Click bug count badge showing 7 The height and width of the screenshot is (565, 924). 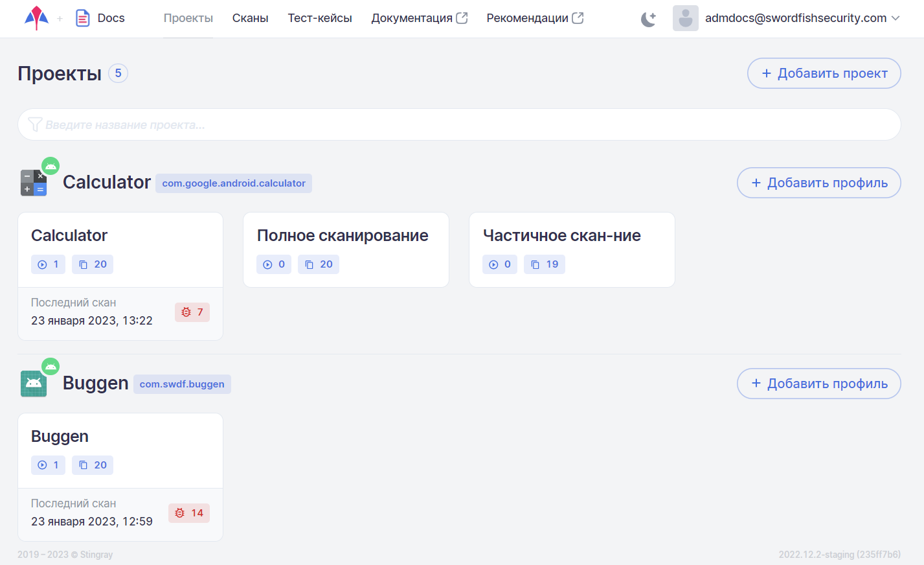pos(192,312)
